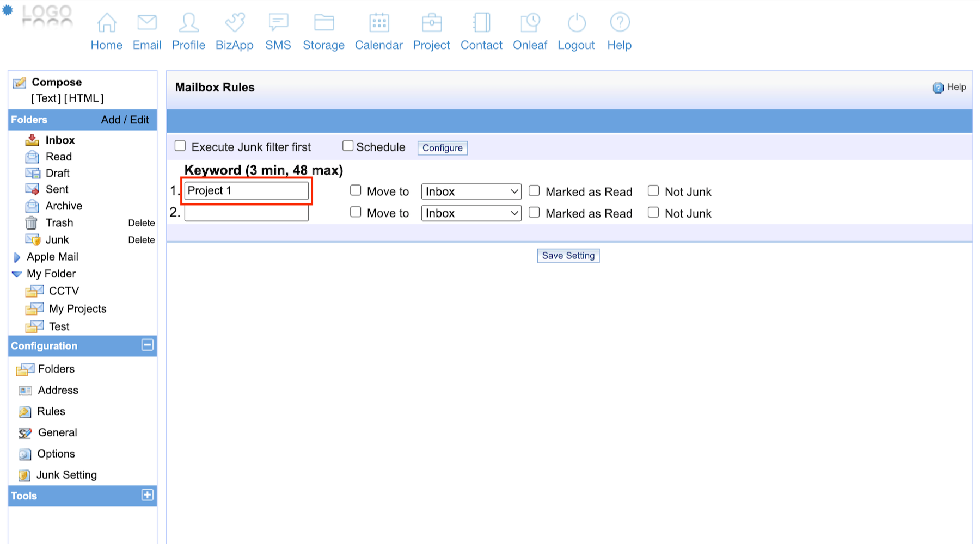Image resolution: width=980 pixels, height=544 pixels.
Task: Toggle the Schedule checkbox
Action: point(348,146)
